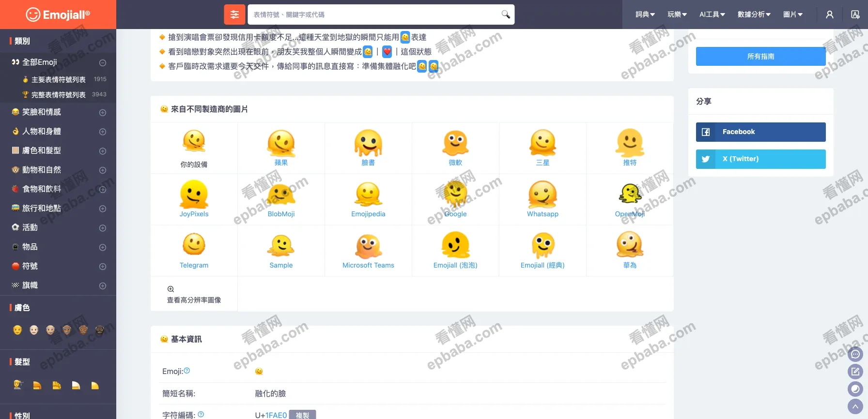Screen dimensions: 868x419
Task: Click the Emojiall logo
Action: coord(58,15)
